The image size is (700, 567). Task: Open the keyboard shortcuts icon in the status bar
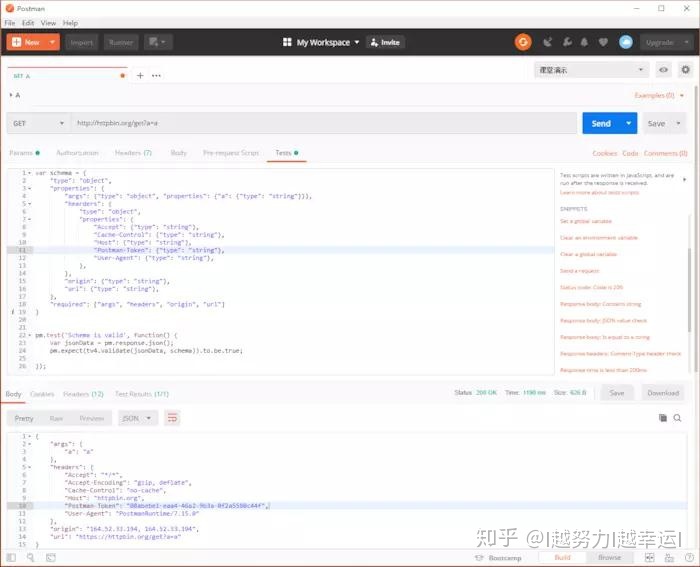(669, 558)
